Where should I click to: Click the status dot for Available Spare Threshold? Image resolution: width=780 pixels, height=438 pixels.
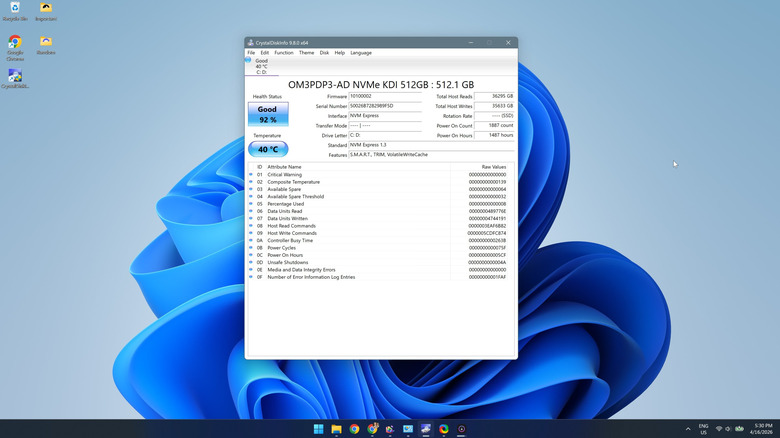click(251, 197)
